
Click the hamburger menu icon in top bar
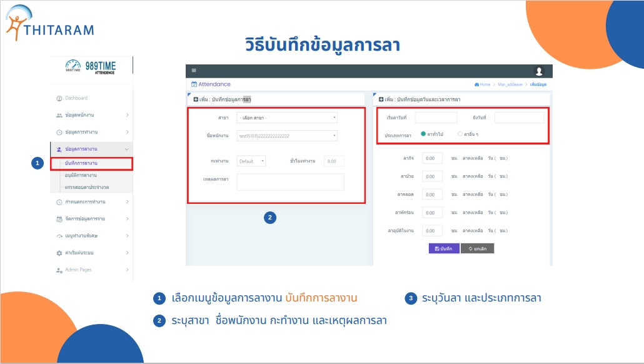194,71
